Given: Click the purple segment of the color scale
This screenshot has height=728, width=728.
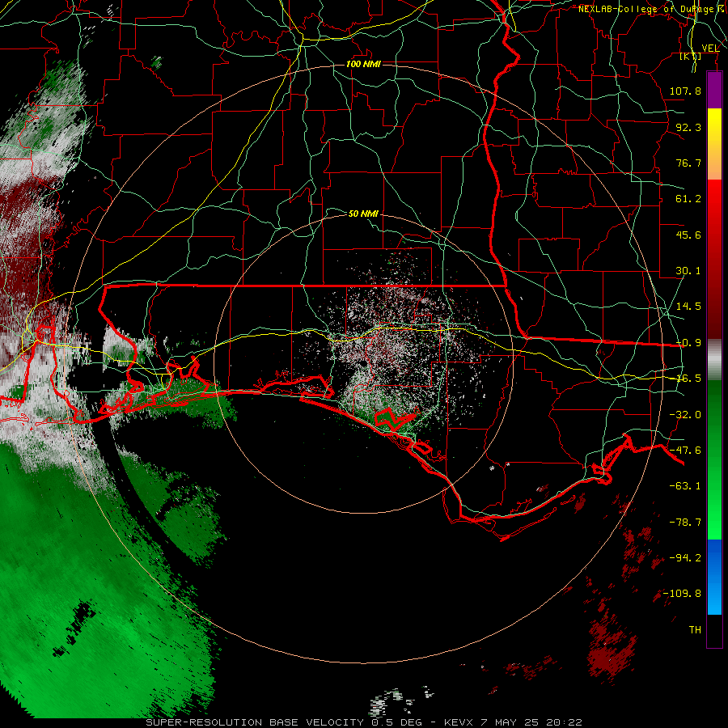Looking at the screenshot, I should tap(714, 90).
